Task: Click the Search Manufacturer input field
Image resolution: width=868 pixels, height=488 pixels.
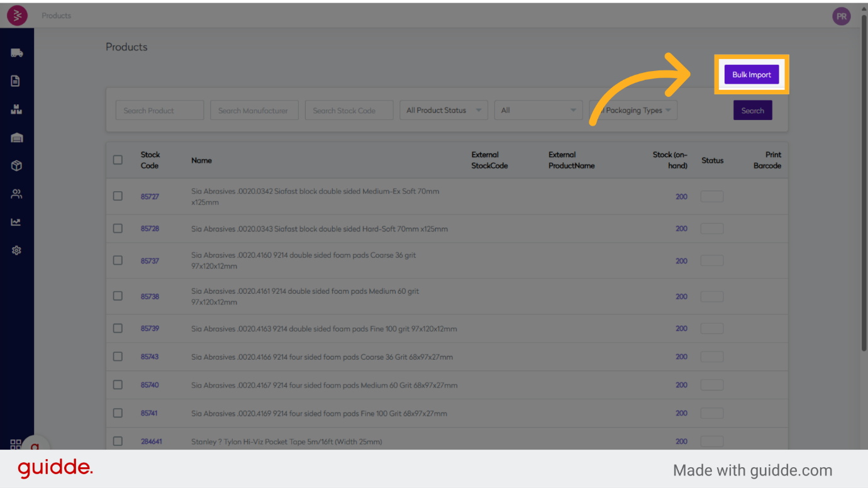Action: tap(254, 110)
